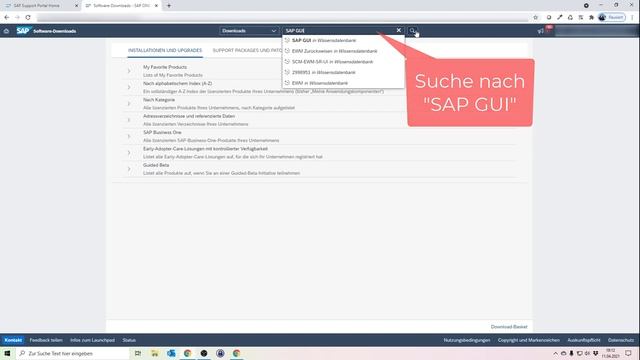Select suggestion 2998953 in Wissensdatenbank
The height and width of the screenshot is (360, 640).
point(343,72)
